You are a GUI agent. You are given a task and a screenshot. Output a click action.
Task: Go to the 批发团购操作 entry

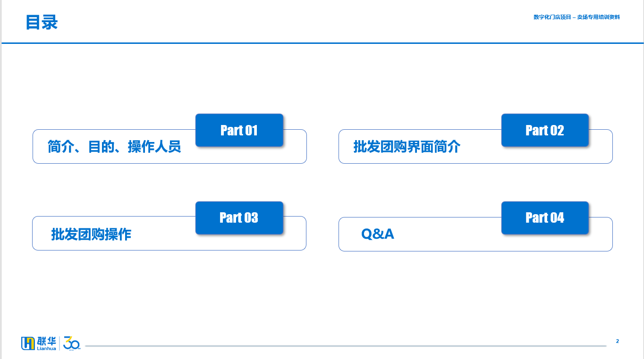tap(91, 234)
